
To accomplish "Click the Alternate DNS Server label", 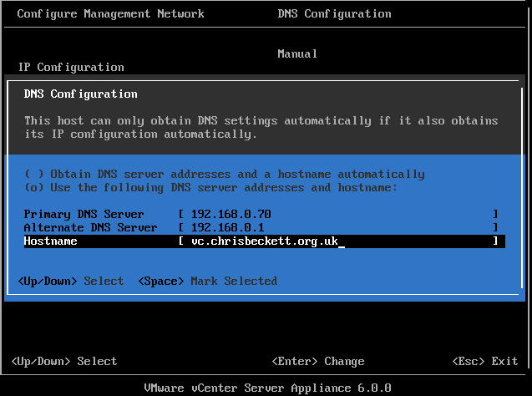I will pos(90,228).
